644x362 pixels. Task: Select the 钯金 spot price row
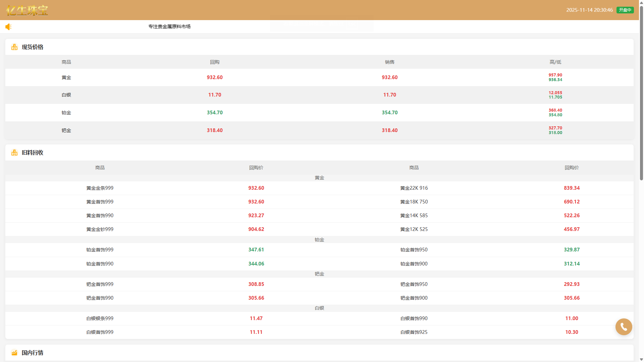click(x=66, y=130)
